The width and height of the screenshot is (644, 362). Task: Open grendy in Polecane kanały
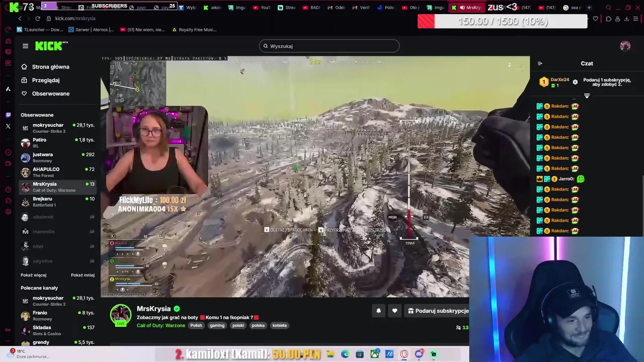click(x=57, y=342)
